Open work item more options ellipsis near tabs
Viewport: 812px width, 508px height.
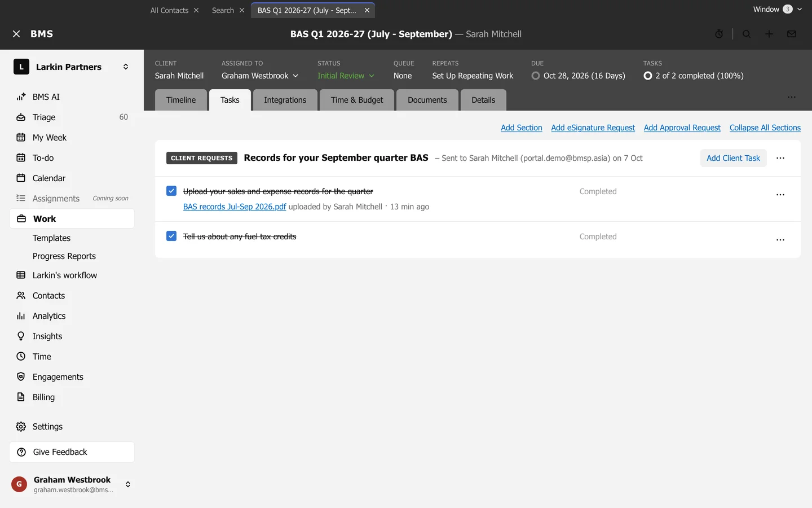792,97
